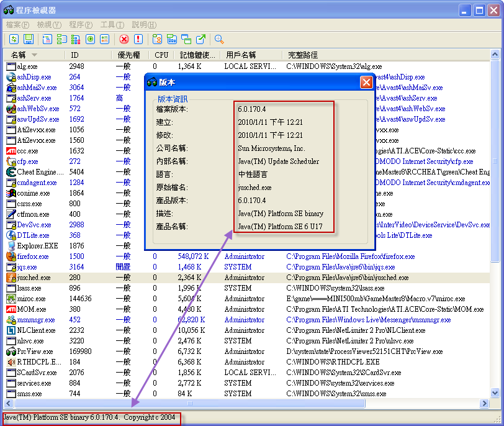Click the horizontal scrollbar thumb
Viewport: 504px width, 426px height.
pyautogui.click(x=190, y=403)
